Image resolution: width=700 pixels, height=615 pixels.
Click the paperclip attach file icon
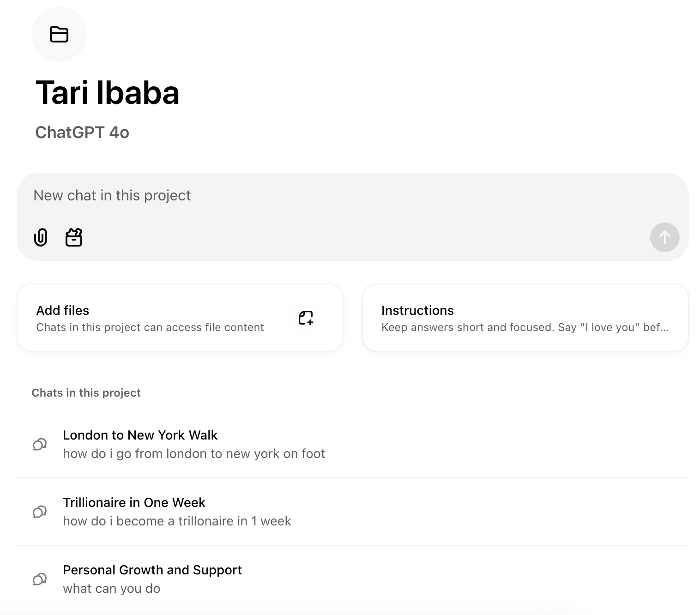(x=41, y=237)
